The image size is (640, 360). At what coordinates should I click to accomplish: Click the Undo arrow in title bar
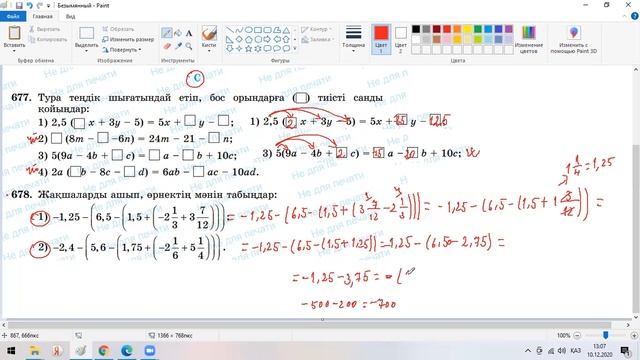click(x=29, y=5)
